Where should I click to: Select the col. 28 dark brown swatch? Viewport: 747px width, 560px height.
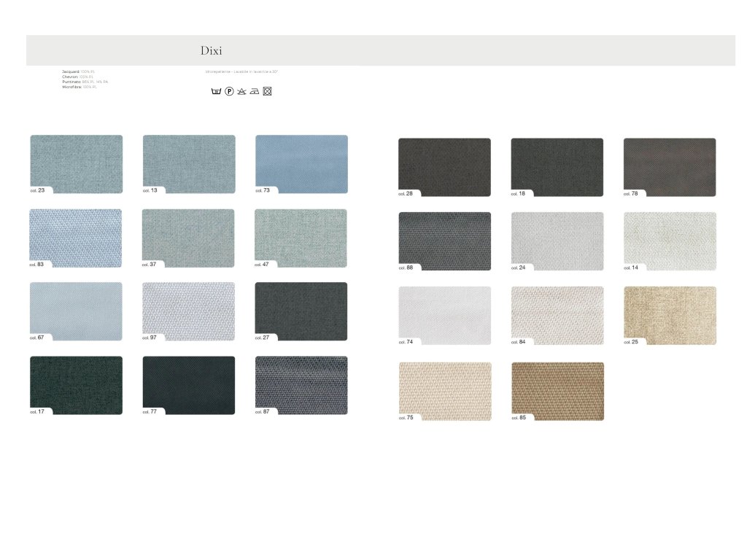pos(444,167)
